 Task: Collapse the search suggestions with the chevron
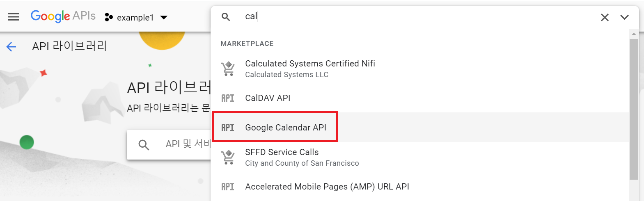click(x=624, y=17)
